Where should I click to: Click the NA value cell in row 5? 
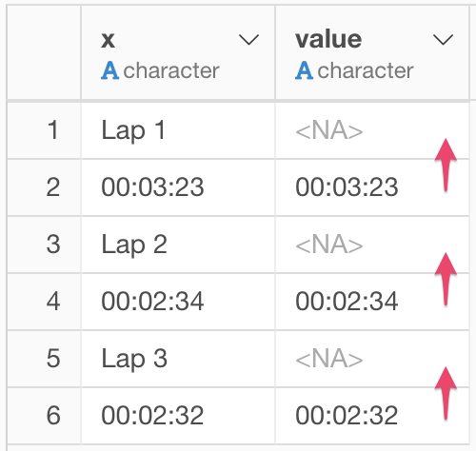[372, 359]
